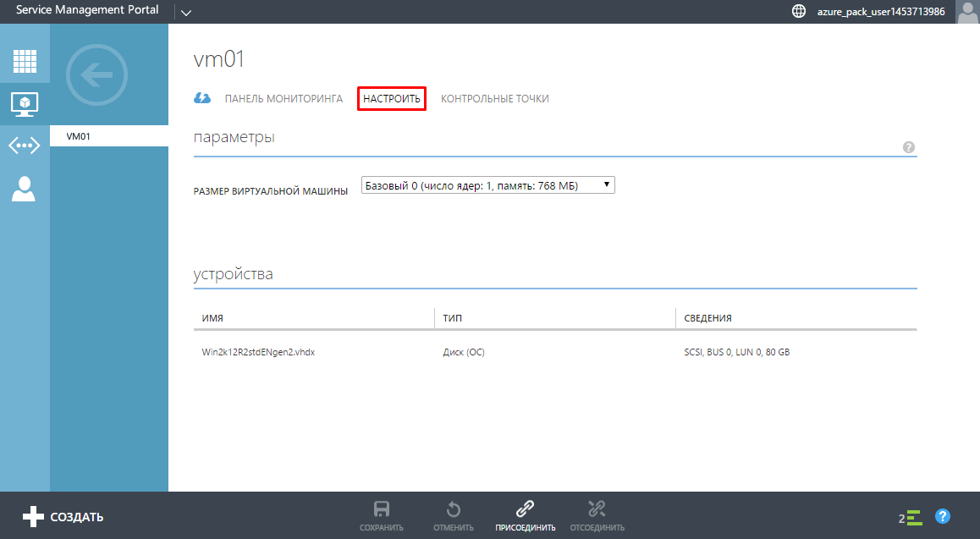The image size is (980, 539).
Task: Select the Virtual Machines sidebar icon
Action: coord(25,103)
